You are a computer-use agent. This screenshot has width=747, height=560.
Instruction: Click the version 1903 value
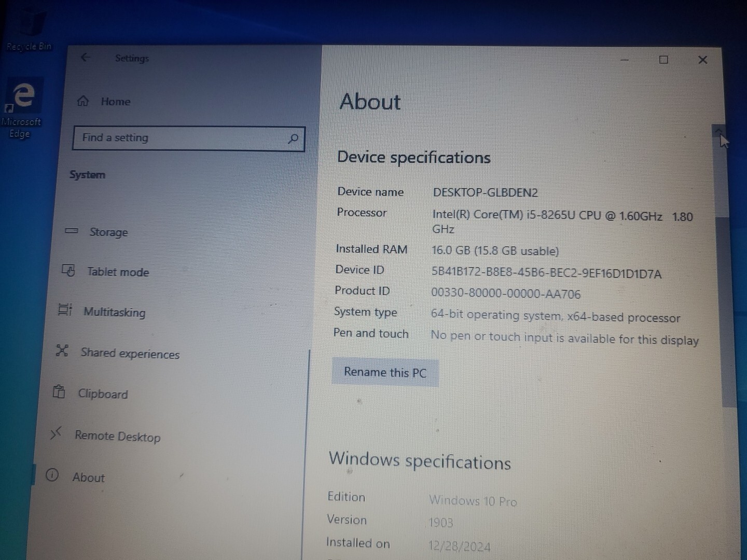[x=441, y=522]
